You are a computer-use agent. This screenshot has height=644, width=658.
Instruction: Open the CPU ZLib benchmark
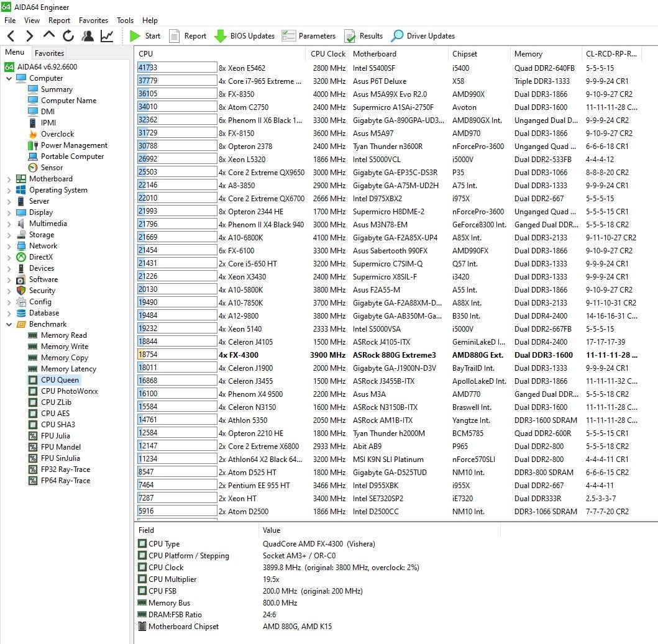(x=57, y=402)
